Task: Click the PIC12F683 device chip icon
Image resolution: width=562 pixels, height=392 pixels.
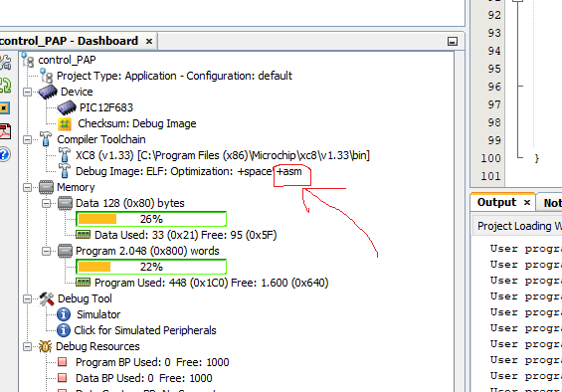Action: 67,107
